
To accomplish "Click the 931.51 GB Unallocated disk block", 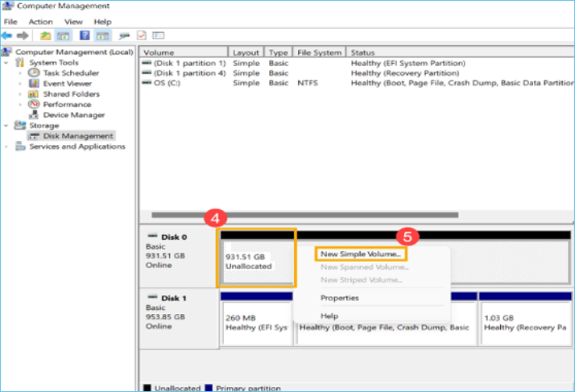I will tap(257, 261).
